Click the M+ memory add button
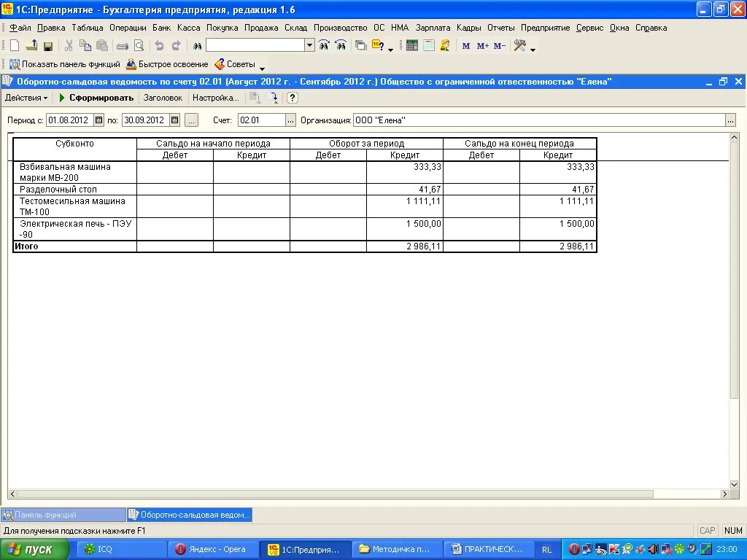The width and height of the screenshot is (747, 560). click(x=483, y=46)
